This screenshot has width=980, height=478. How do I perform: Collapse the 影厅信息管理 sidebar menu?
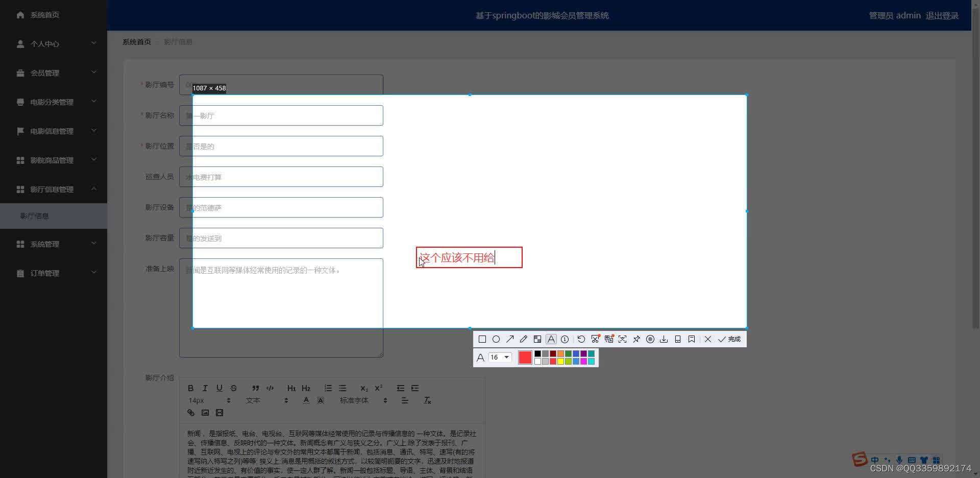[x=54, y=189]
